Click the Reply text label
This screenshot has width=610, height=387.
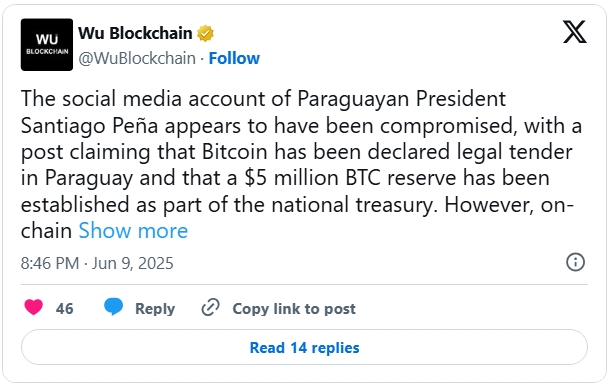(155, 308)
